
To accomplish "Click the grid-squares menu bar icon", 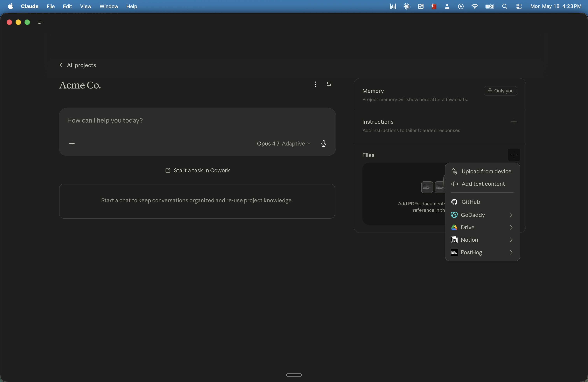I will pos(421,6).
